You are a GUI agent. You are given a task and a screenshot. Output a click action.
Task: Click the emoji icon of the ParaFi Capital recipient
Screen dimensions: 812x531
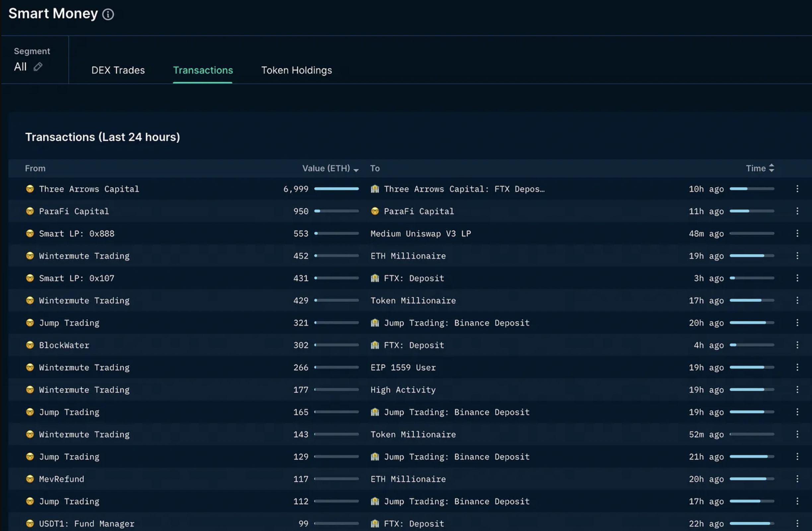(375, 211)
